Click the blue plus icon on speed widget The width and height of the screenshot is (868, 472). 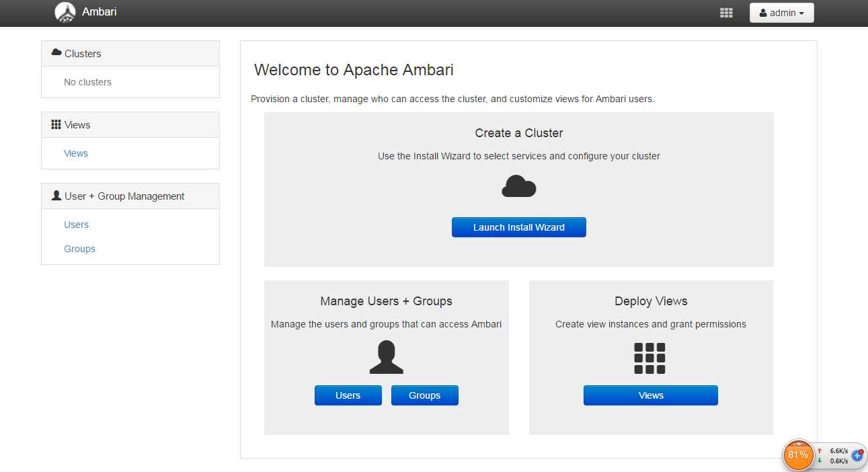tap(857, 456)
